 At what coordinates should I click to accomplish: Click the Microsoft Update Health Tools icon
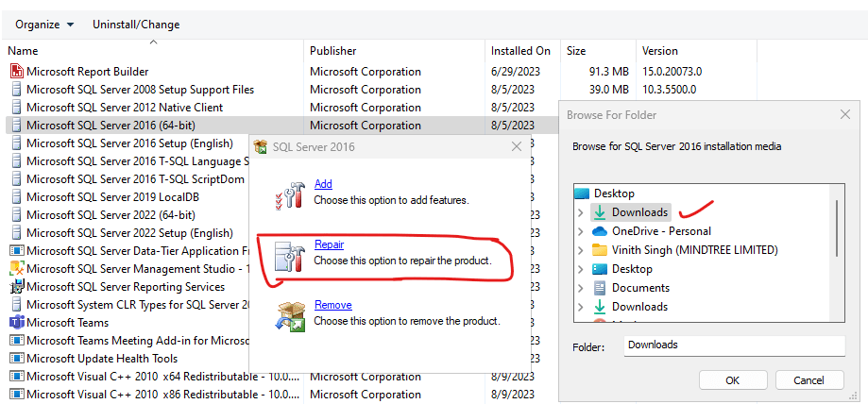[17, 358]
